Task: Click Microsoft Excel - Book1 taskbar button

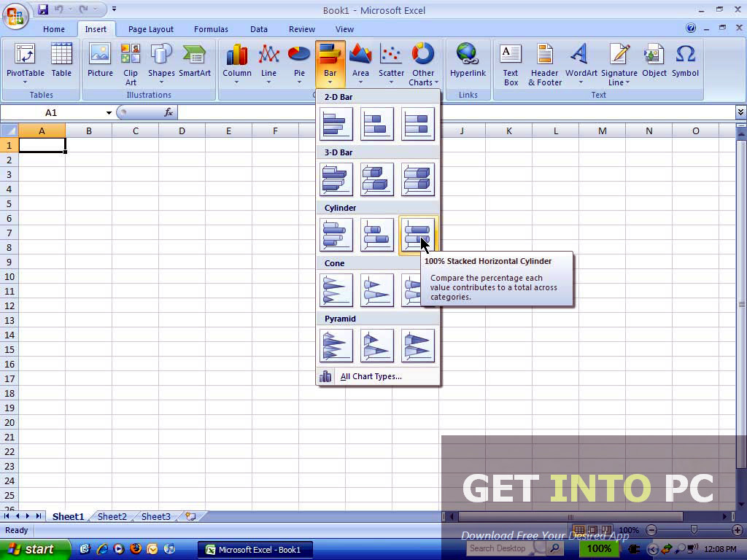Action: 255,550
